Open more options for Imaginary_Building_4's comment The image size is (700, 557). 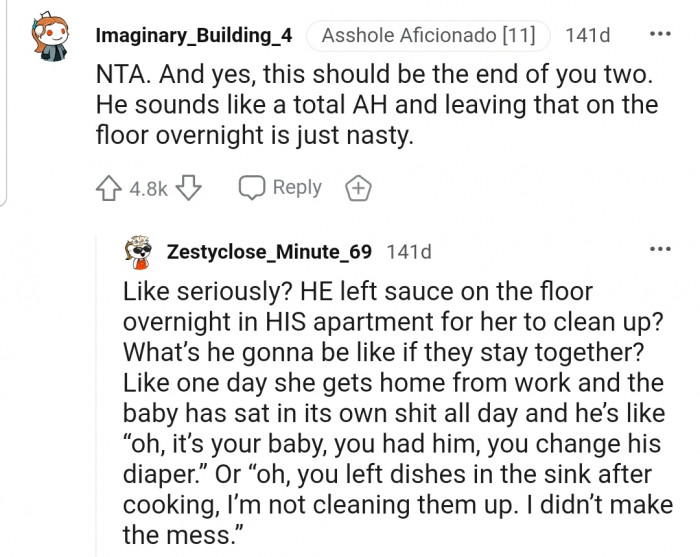tap(660, 34)
